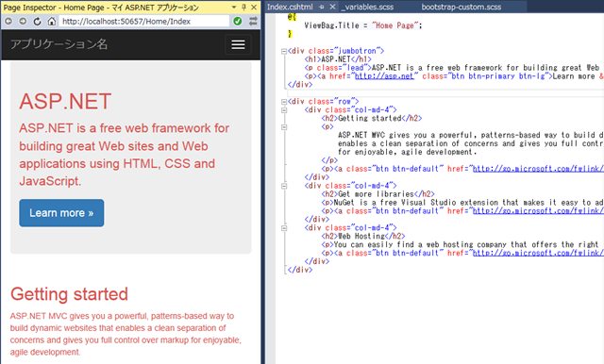Collapse the div class jumbotron block

coord(284,51)
